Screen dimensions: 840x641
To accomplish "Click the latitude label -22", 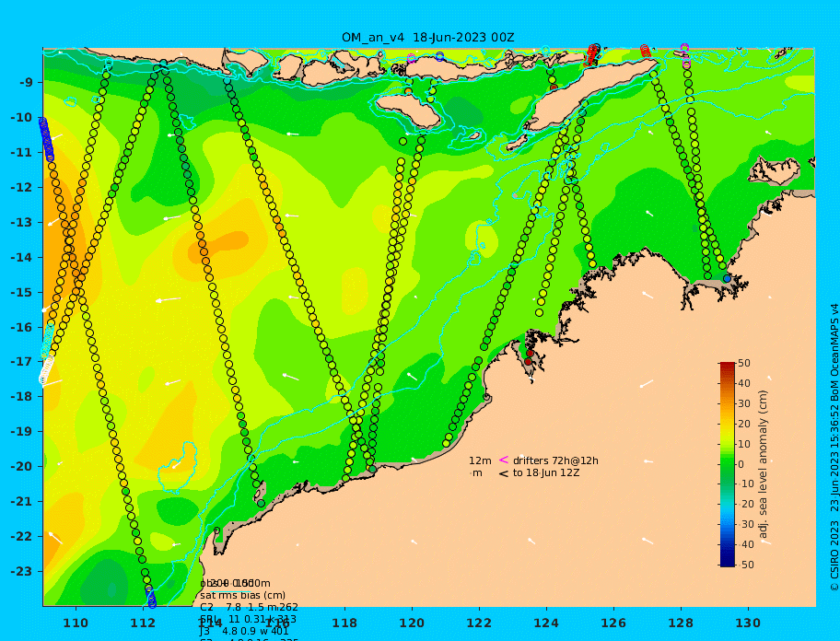I will (21, 537).
